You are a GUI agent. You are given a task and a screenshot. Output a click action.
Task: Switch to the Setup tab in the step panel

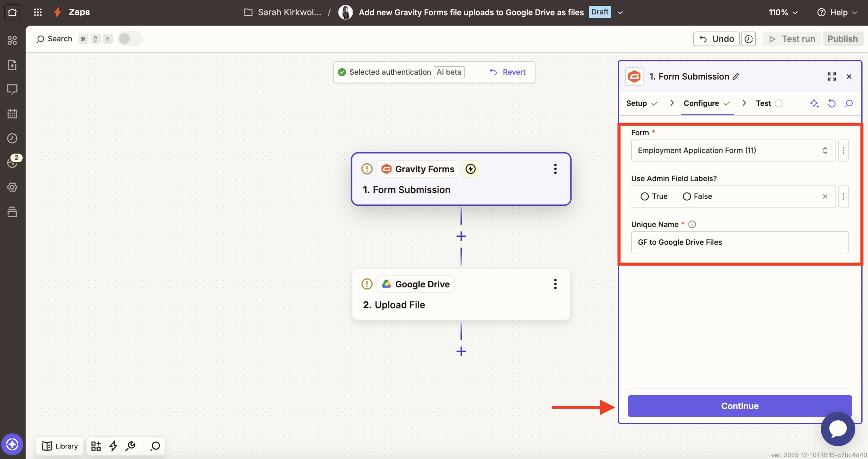point(637,103)
